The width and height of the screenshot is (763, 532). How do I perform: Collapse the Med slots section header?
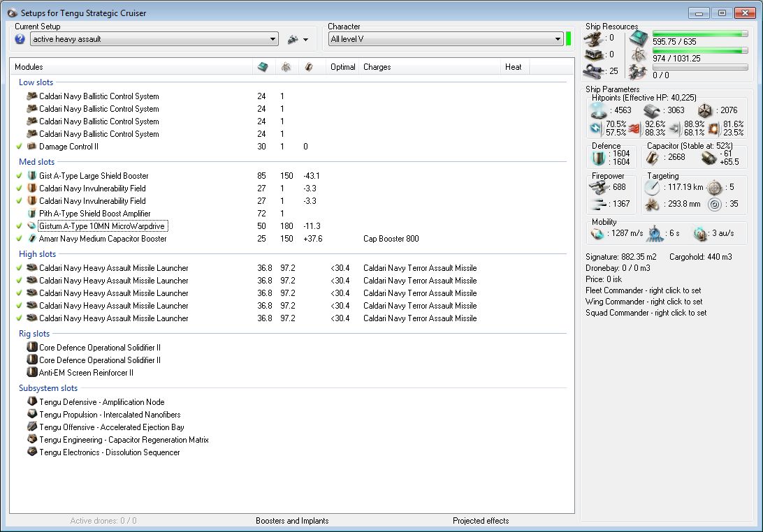pyautogui.click(x=36, y=162)
